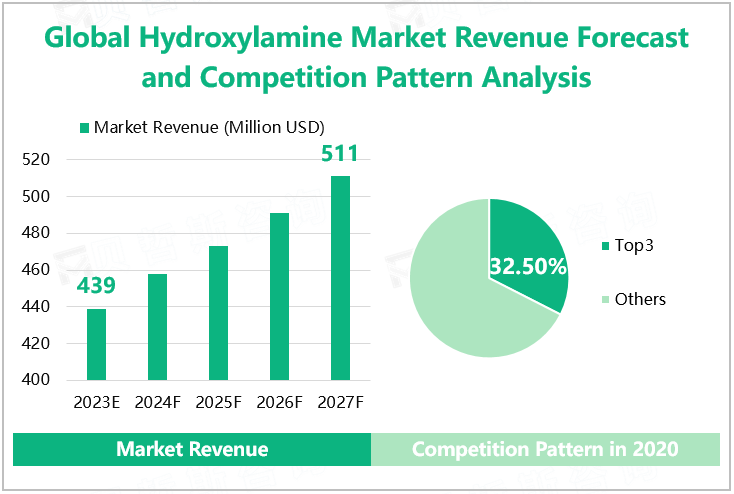Viewport: 734px width, 494px height.
Task: Click the 2026F bar in chart
Action: [279, 296]
